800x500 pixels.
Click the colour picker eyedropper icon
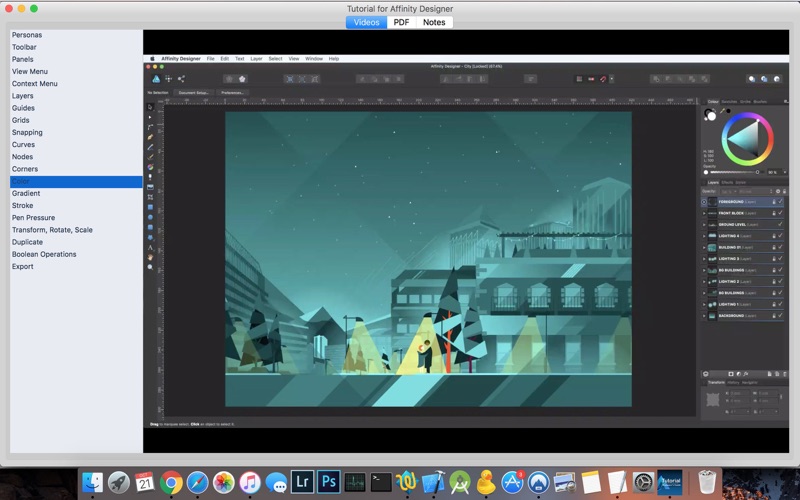pyautogui.click(x=722, y=111)
